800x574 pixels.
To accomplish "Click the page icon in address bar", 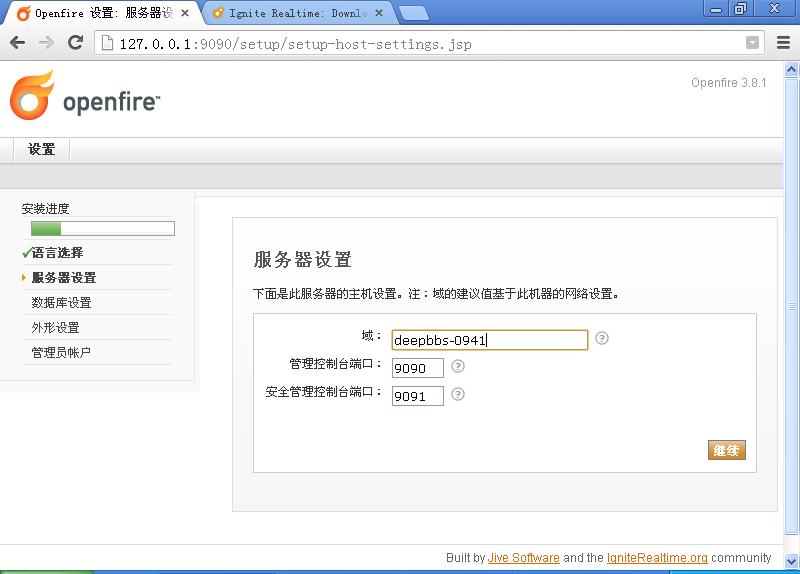I will click(x=107, y=43).
